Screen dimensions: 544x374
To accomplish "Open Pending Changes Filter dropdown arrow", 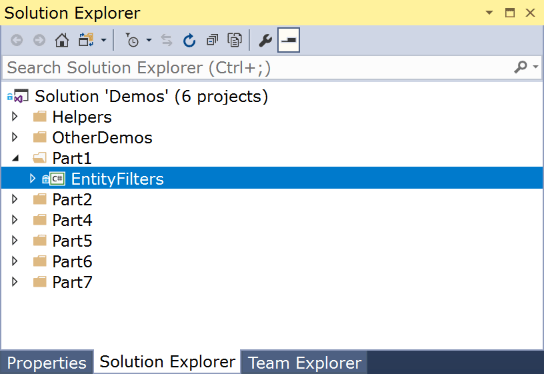I will coord(149,41).
